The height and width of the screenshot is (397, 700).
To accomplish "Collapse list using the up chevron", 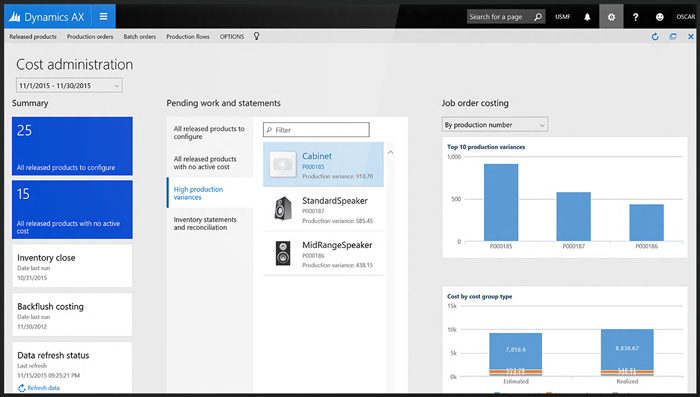I will point(391,152).
